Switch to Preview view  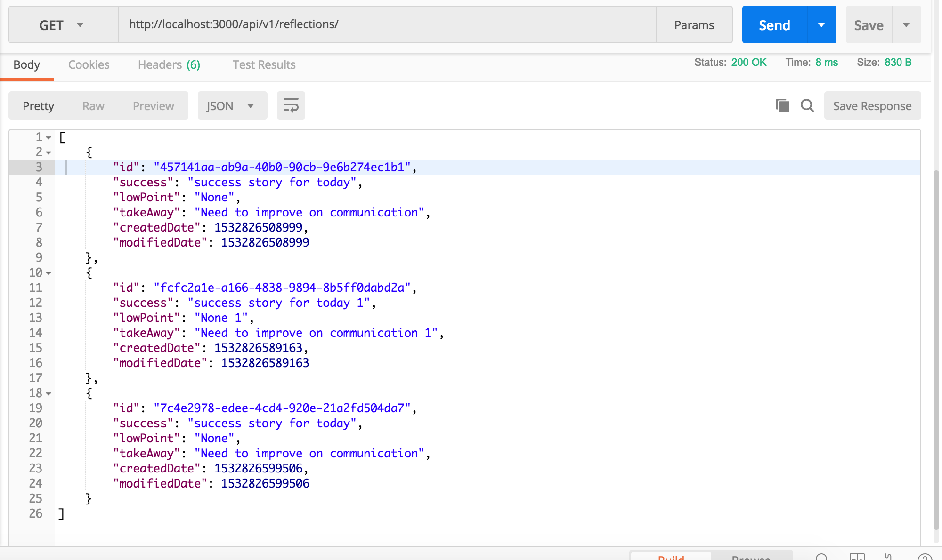[153, 106]
